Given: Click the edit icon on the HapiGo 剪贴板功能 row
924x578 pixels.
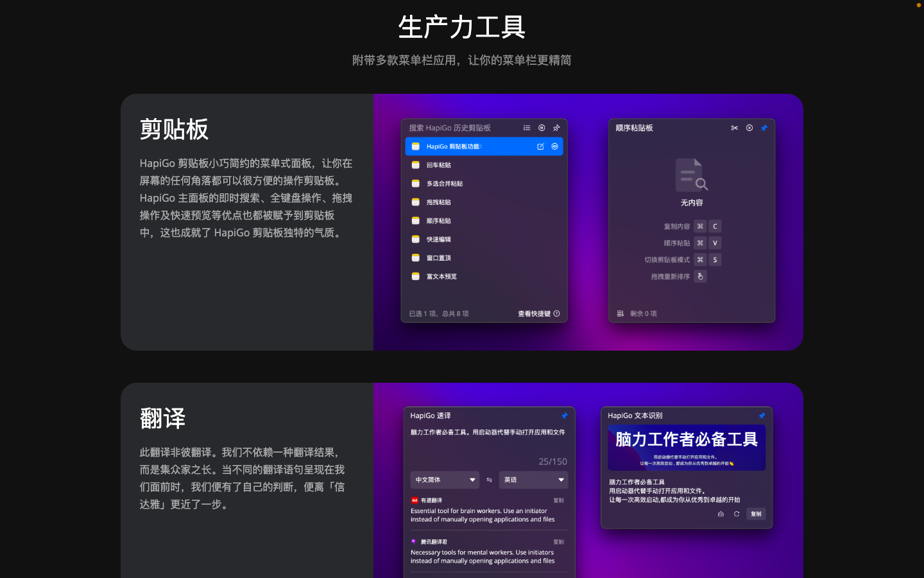Looking at the screenshot, I should [x=540, y=146].
